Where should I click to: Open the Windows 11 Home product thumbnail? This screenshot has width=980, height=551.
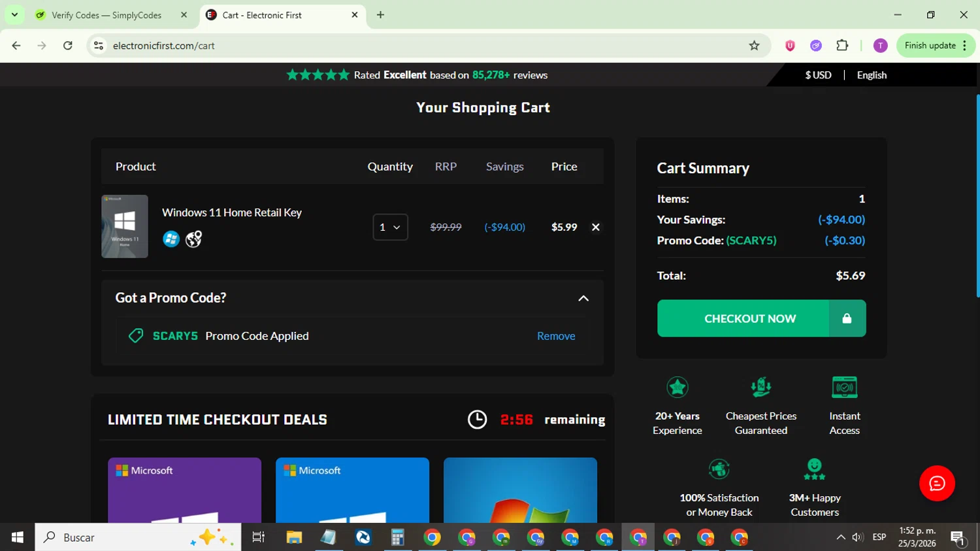125,226
